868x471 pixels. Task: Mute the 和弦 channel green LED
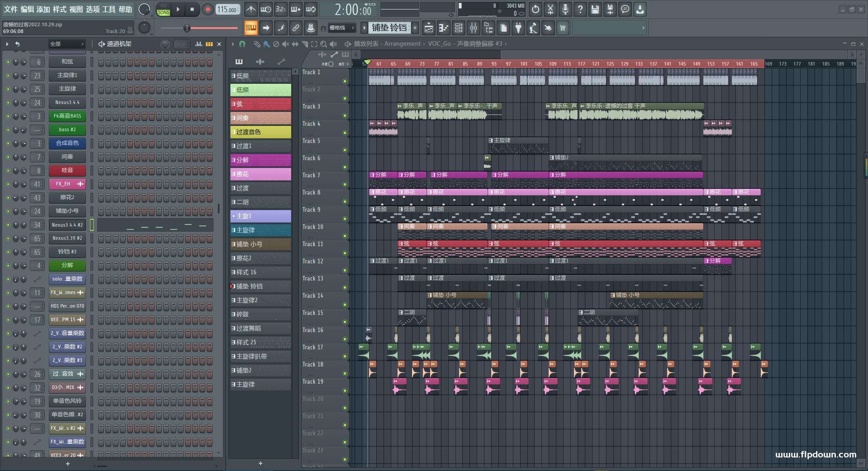8,62
